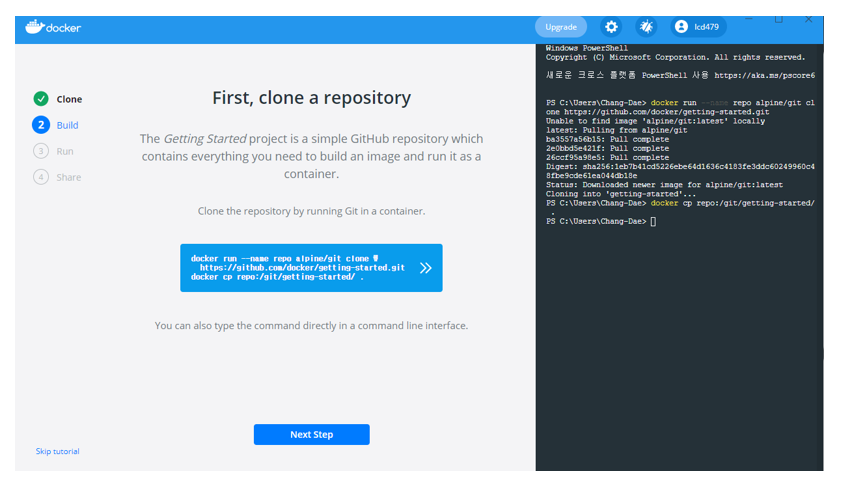Click the Upgrade button
The width and height of the screenshot is (843, 488).
pyautogui.click(x=561, y=27)
